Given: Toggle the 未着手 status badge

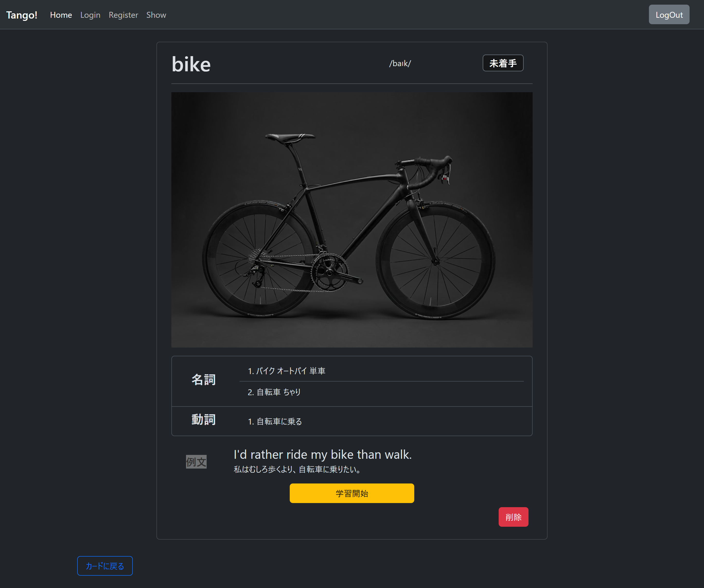Looking at the screenshot, I should coord(503,63).
